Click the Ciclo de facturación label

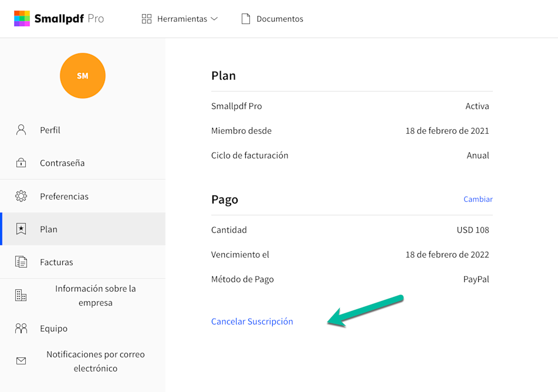point(249,156)
